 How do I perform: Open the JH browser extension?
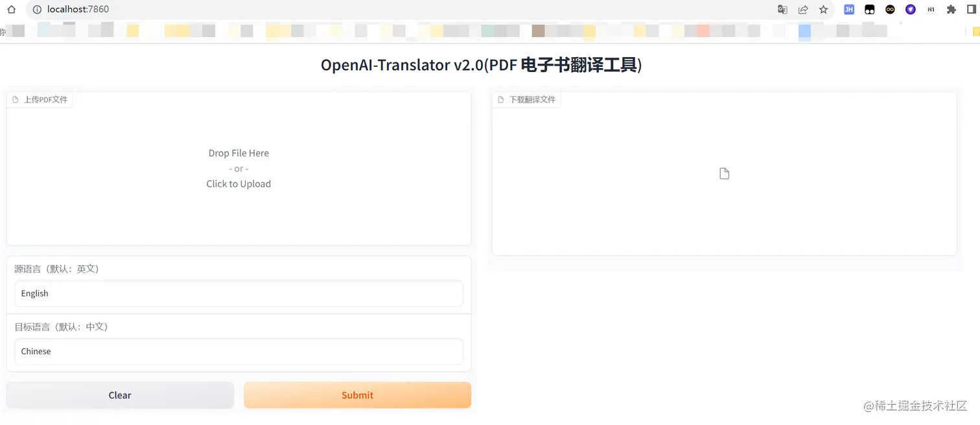(848, 10)
